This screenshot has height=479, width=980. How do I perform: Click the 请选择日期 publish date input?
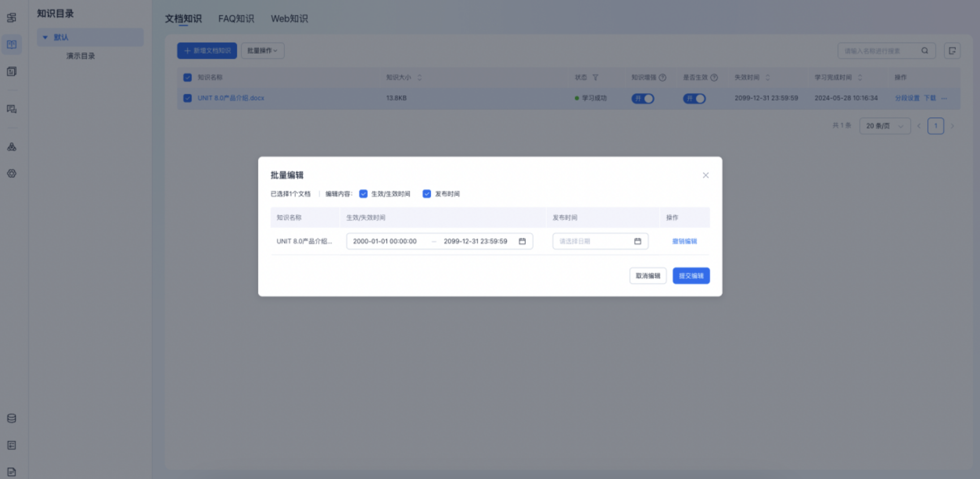[600, 241]
